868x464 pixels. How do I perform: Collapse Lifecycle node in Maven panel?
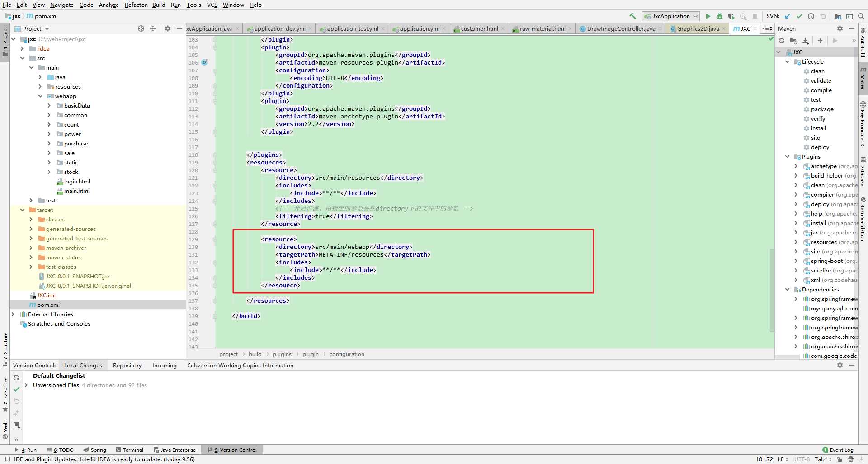click(x=787, y=61)
